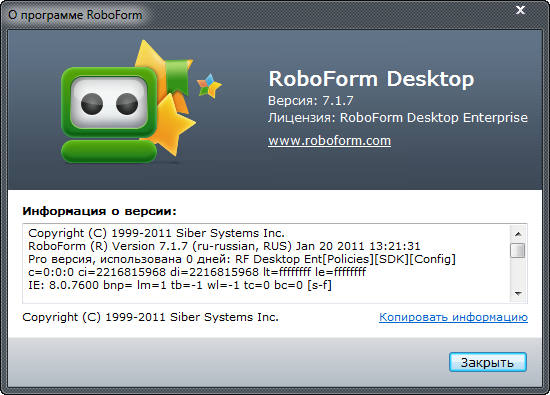Screen dimensions: 550x395
Task: Click the robot's green base bar
Action: point(109,152)
